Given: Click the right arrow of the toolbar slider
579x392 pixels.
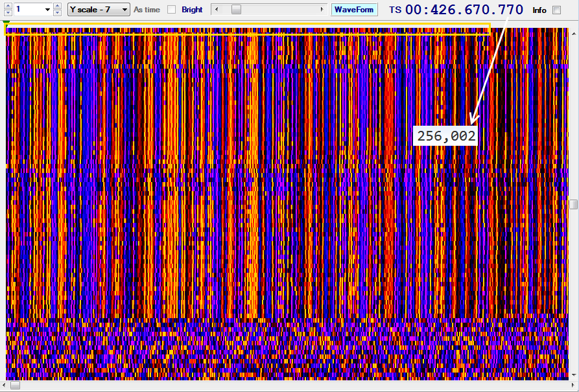Looking at the screenshot, I should coord(322,10).
